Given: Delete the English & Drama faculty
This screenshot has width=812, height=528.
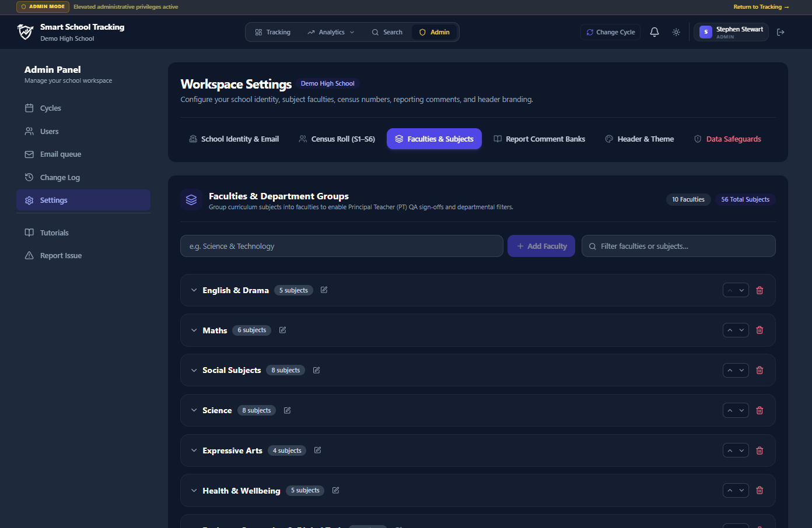Looking at the screenshot, I should pyautogui.click(x=759, y=290).
